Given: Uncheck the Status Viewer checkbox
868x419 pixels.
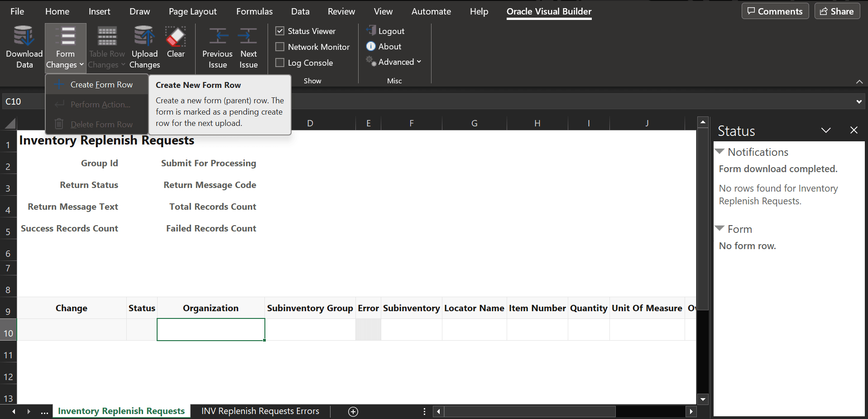Looking at the screenshot, I should tap(280, 31).
